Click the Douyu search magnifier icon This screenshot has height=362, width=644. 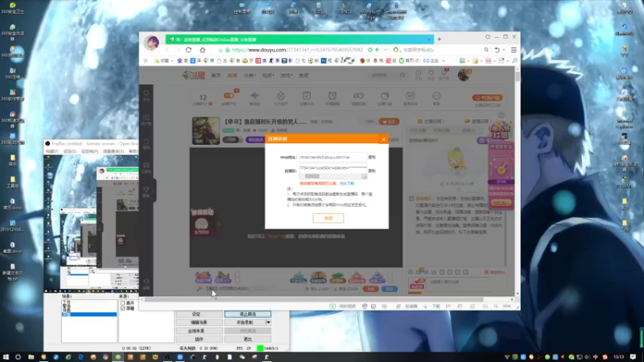point(402,75)
